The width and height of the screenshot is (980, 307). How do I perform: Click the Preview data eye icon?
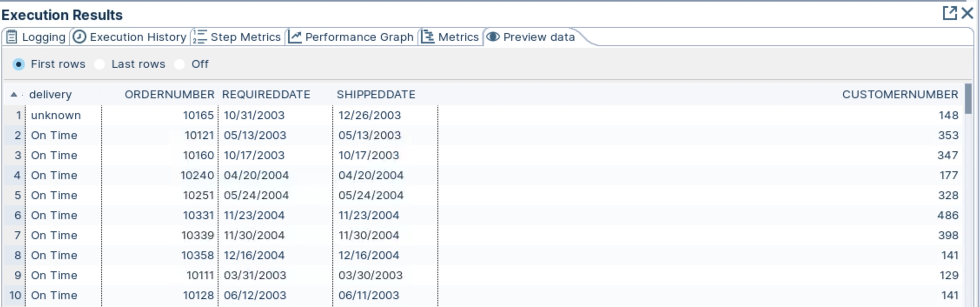tap(493, 37)
